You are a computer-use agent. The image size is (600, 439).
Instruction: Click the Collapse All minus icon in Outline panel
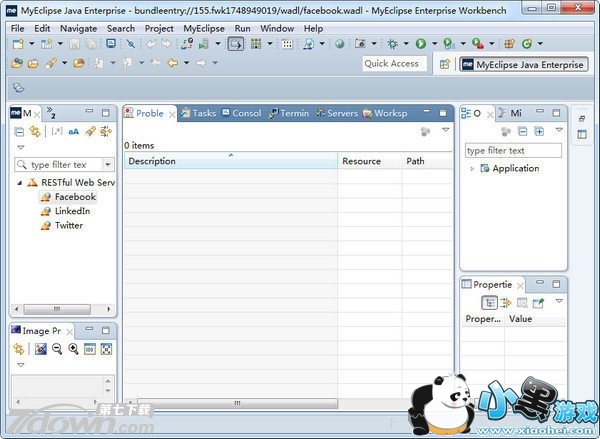coord(522,132)
